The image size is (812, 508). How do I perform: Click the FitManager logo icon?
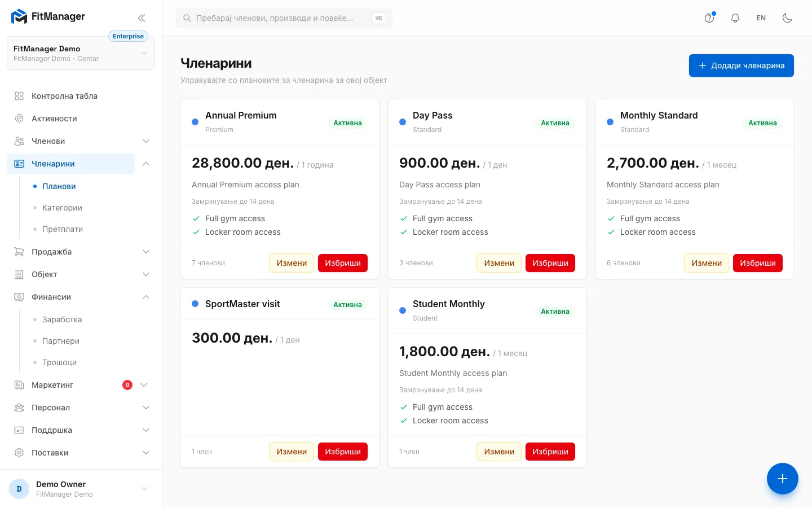pyautogui.click(x=19, y=17)
